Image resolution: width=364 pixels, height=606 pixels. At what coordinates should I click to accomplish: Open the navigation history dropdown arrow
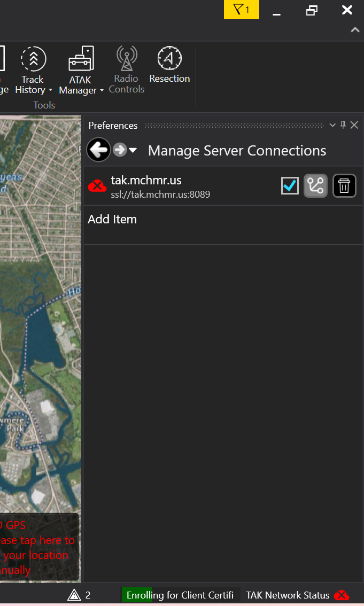(x=133, y=150)
